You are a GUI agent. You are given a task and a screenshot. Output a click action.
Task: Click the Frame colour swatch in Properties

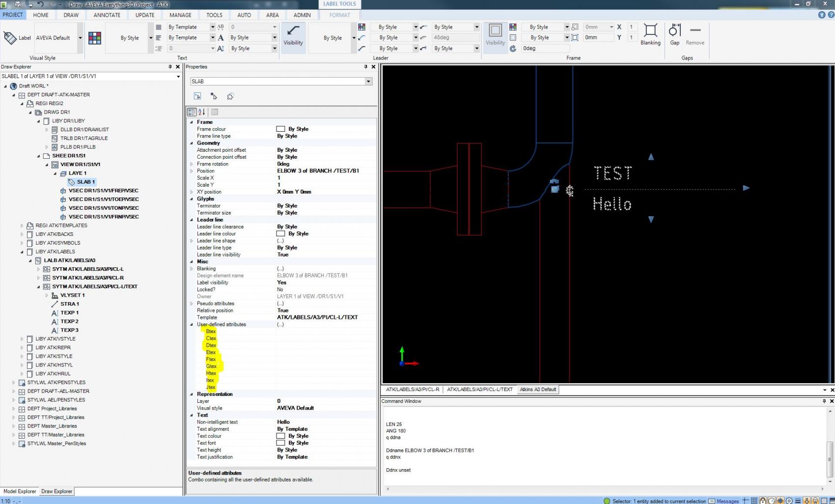[280, 129]
